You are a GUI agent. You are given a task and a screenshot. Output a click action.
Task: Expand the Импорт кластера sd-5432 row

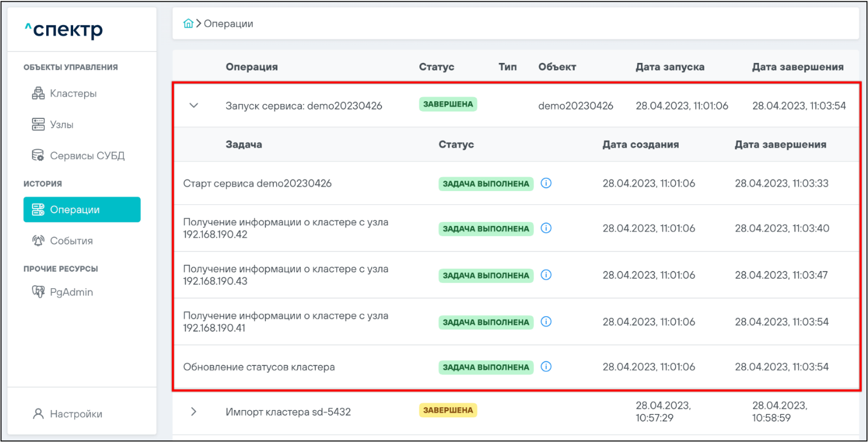(194, 411)
